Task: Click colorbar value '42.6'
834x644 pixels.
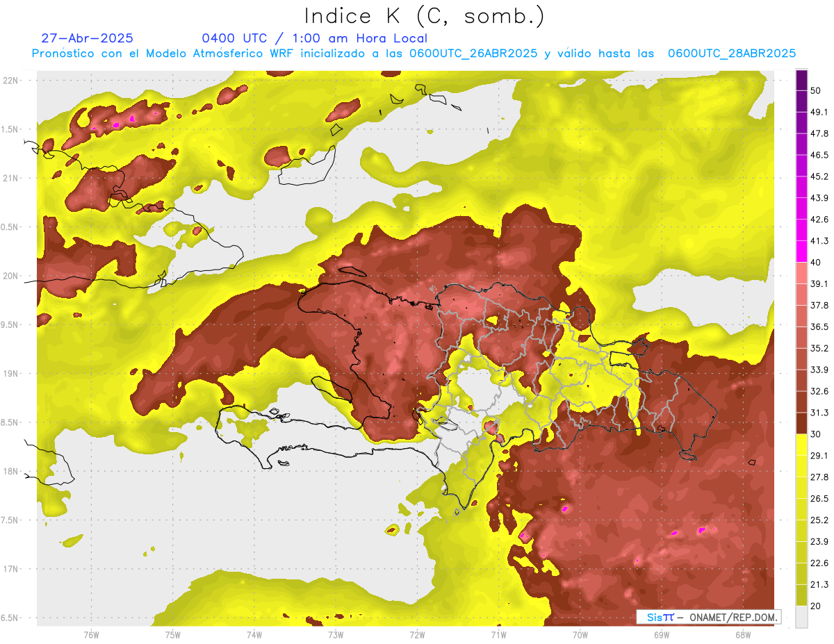Action: click(x=819, y=220)
